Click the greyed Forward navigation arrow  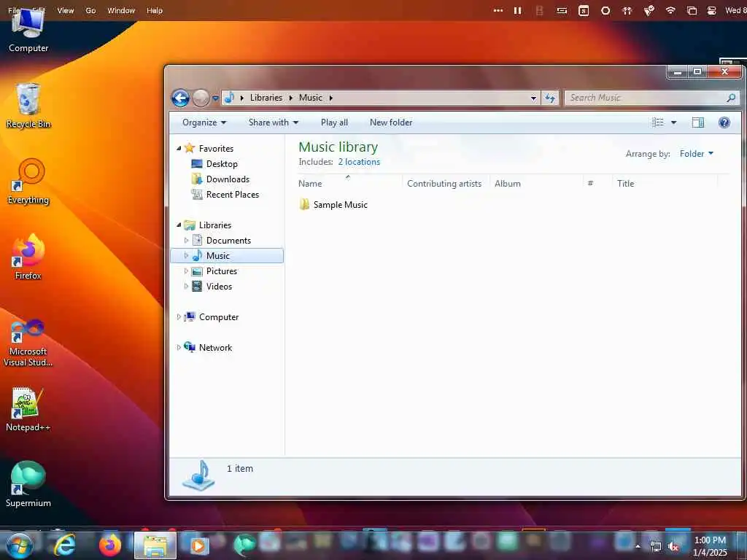(201, 98)
